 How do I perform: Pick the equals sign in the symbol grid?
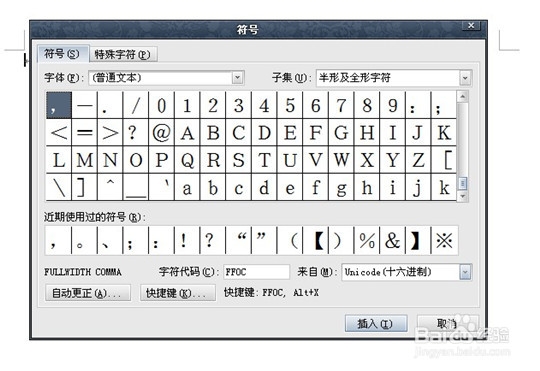tap(85, 132)
